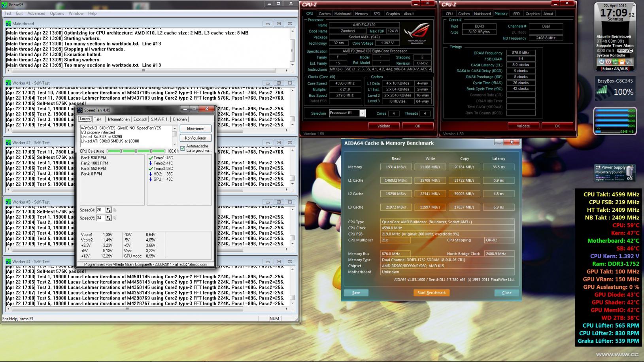This screenshot has width=644, height=362.
Task: Open the Test menu in Prime95
Action: (x=8, y=13)
